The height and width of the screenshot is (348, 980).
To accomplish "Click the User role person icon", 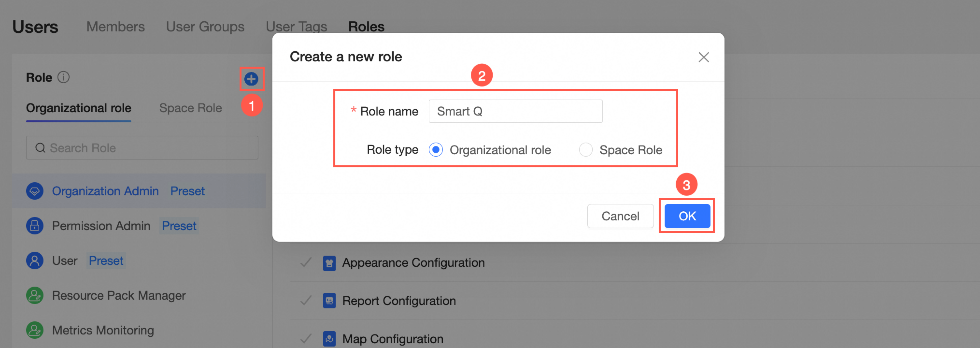I will coord(35,261).
